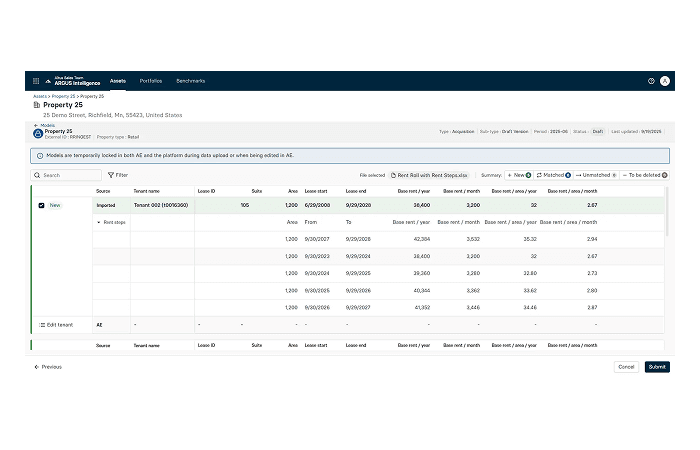Click the info icon in lock banner

tap(40, 156)
